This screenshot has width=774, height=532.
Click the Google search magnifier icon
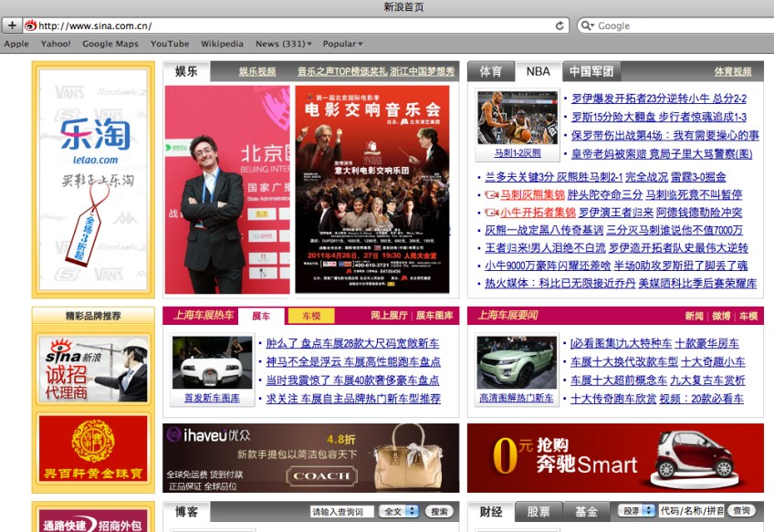click(x=587, y=26)
